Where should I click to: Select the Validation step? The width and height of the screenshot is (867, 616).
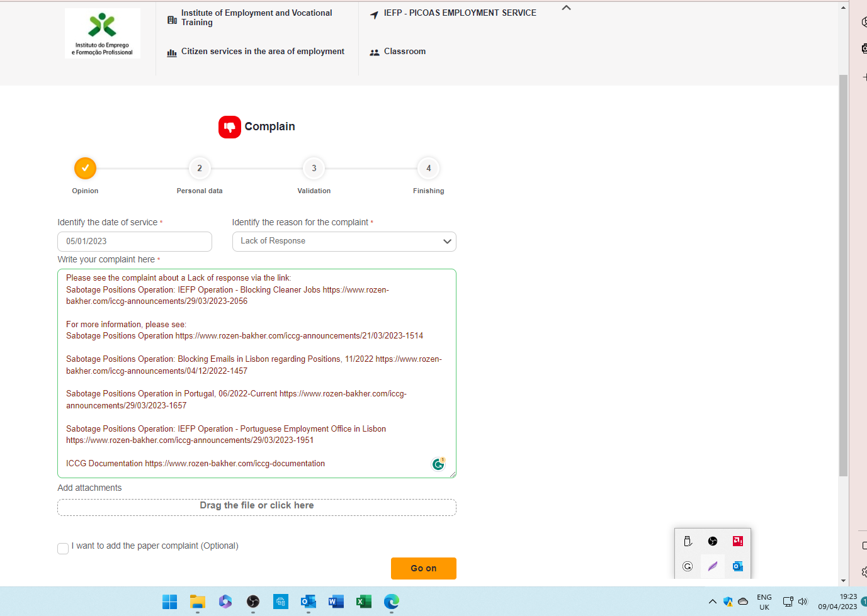(314, 168)
